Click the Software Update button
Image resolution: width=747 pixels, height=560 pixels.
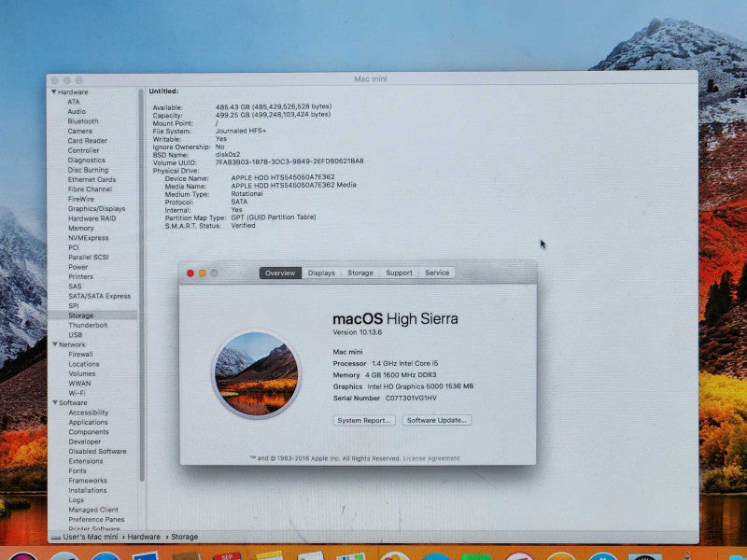pos(436,420)
